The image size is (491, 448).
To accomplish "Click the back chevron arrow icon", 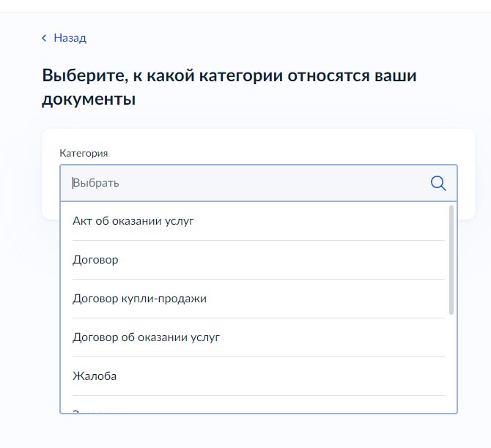I will 44,38.
